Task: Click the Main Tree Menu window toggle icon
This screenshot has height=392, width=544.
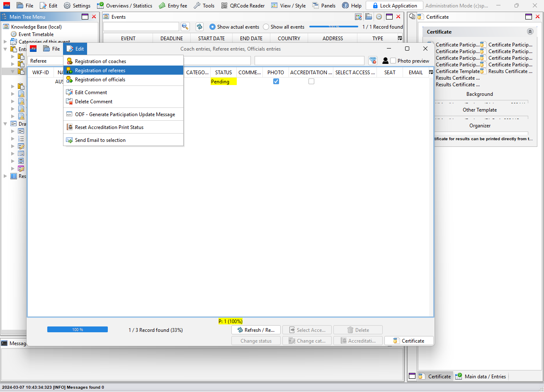Action: 85,17
